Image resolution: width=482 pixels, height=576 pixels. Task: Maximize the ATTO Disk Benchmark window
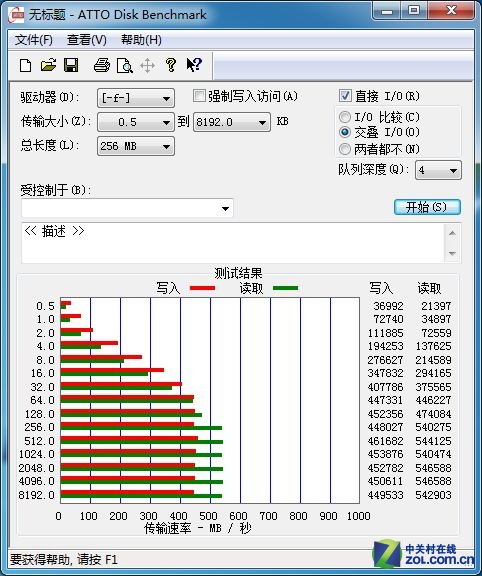pyautogui.click(x=414, y=11)
